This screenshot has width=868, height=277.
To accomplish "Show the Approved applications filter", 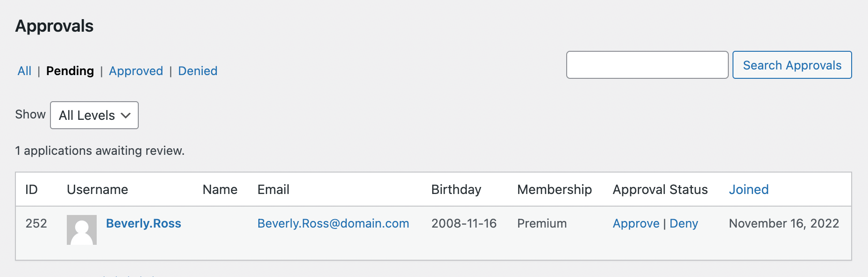I will [136, 71].
